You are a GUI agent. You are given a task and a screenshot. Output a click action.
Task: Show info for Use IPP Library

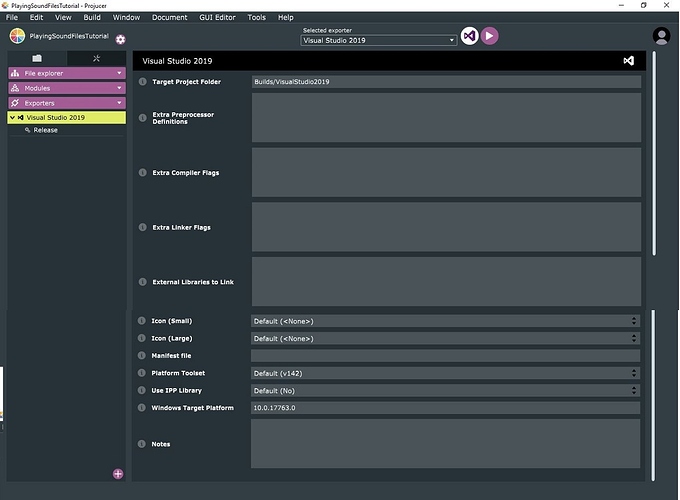(x=141, y=390)
